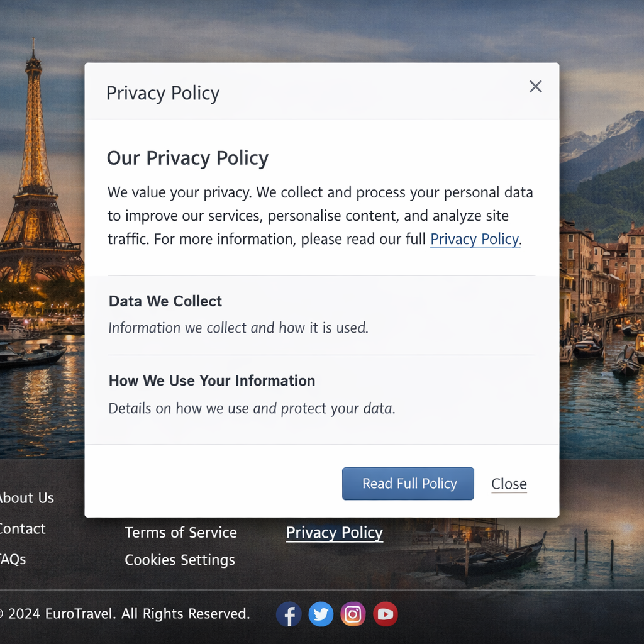Click the Privacy Policy modal title

(162, 92)
